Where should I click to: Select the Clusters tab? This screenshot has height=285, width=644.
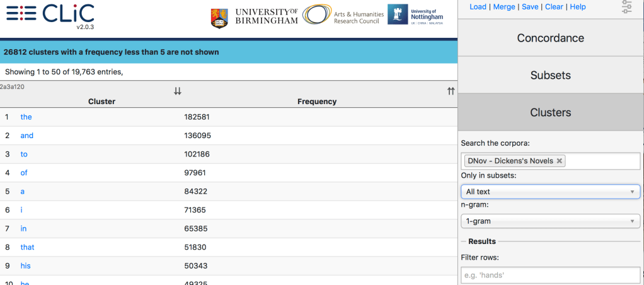[x=551, y=112]
